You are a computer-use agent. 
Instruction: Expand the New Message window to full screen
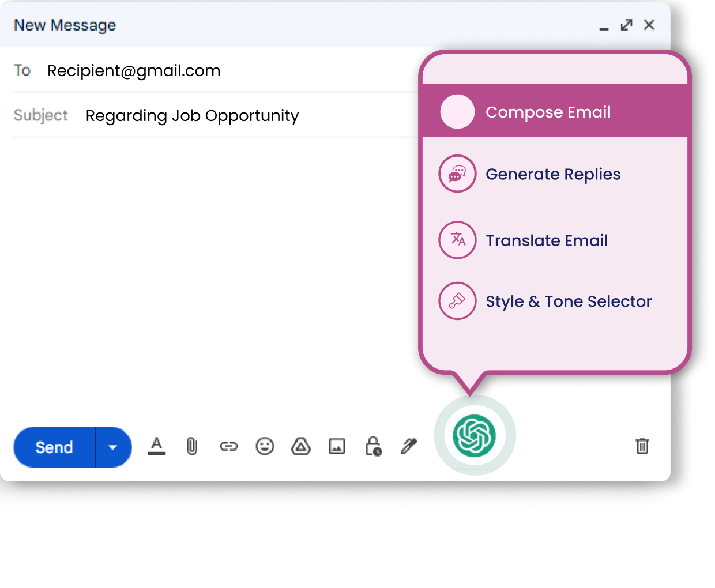click(626, 25)
